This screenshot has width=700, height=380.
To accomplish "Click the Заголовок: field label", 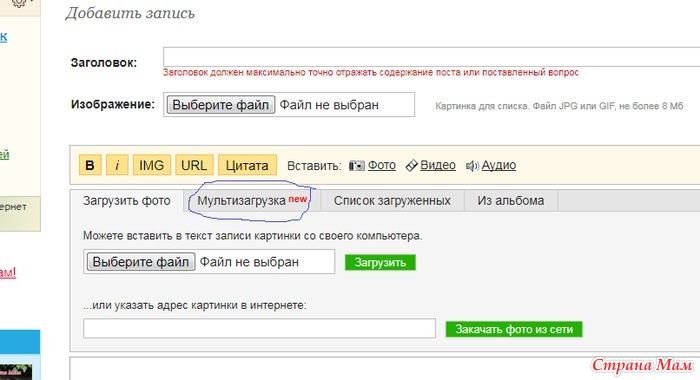I will pos(104,63).
